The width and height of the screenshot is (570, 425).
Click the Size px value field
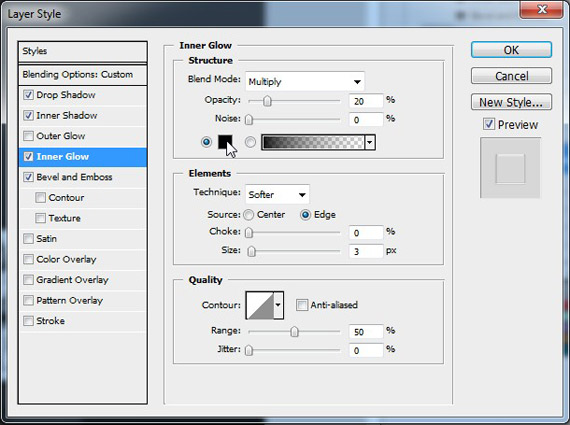point(366,251)
